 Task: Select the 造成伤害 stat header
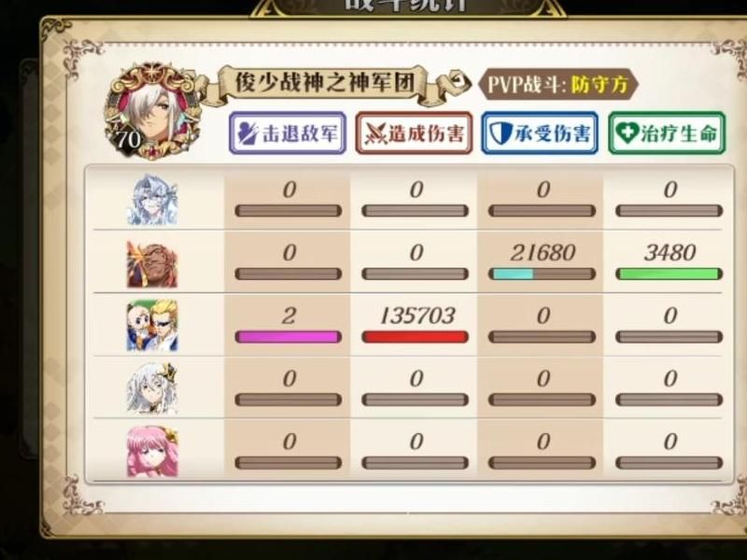pyautogui.click(x=414, y=133)
